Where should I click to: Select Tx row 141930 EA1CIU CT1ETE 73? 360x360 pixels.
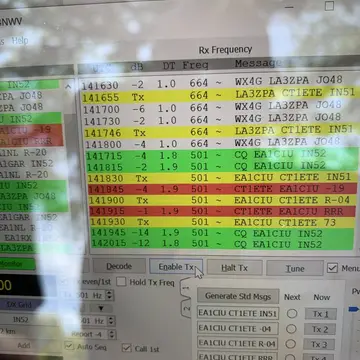(223, 222)
